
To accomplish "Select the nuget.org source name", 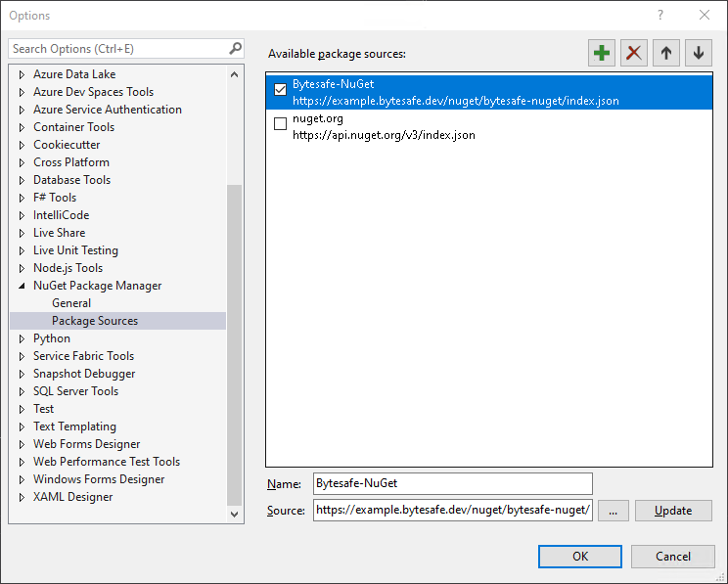I will coord(318,118).
